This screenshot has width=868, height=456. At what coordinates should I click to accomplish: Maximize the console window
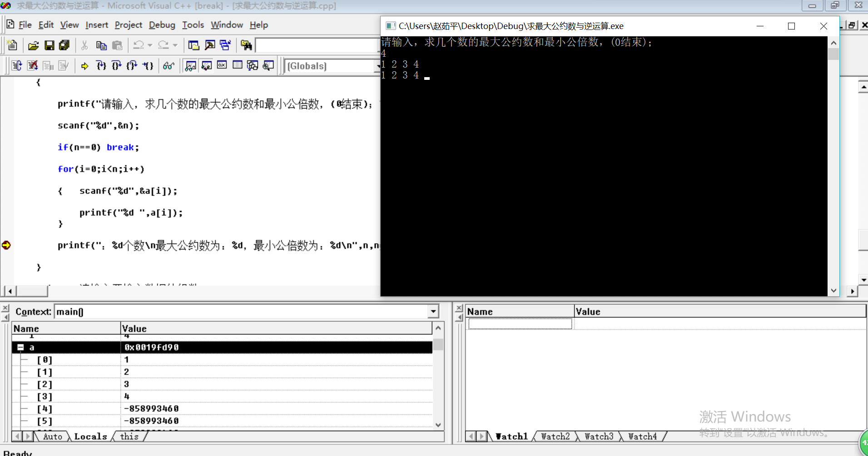pyautogui.click(x=791, y=26)
